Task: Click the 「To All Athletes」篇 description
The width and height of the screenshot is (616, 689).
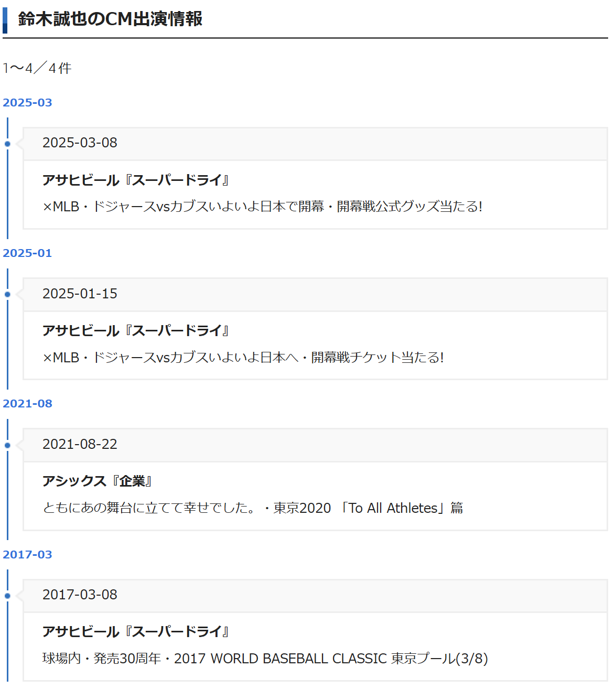Action: click(x=253, y=508)
